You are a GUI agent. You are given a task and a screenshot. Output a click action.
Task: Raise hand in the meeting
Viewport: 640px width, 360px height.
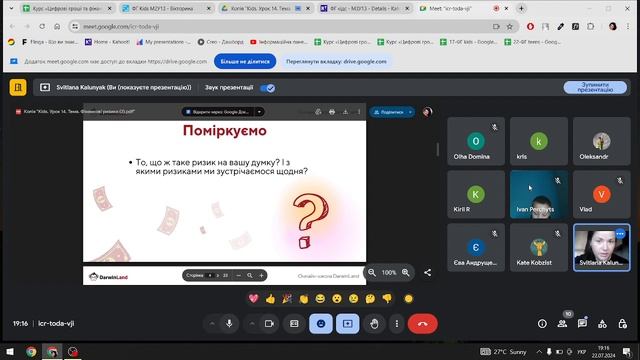[x=374, y=324]
